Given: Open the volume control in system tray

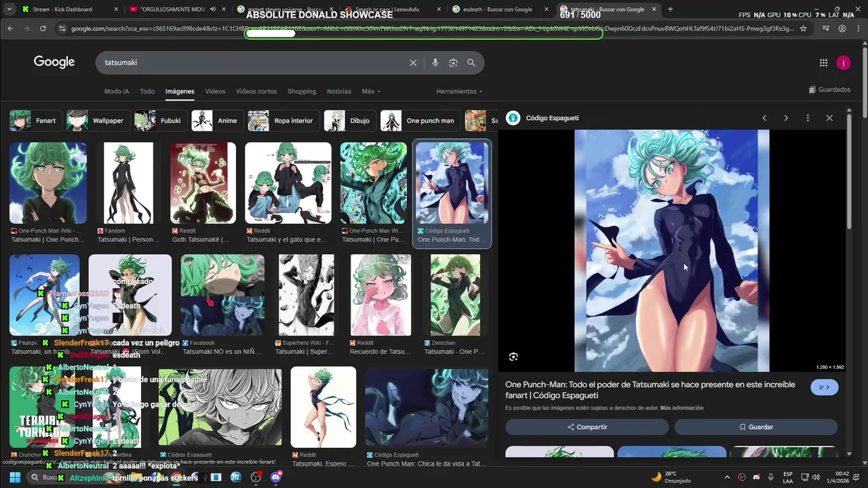Looking at the screenshot, I should coord(816,477).
